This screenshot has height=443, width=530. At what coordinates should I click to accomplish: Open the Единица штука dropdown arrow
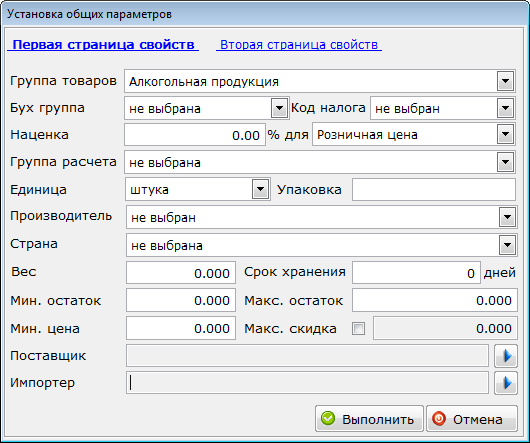(x=260, y=189)
